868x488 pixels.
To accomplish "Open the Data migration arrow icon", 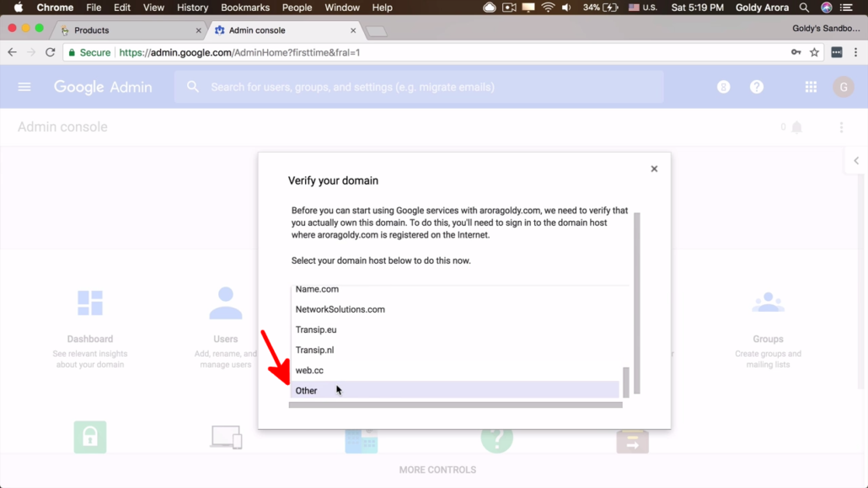I will point(632,441).
